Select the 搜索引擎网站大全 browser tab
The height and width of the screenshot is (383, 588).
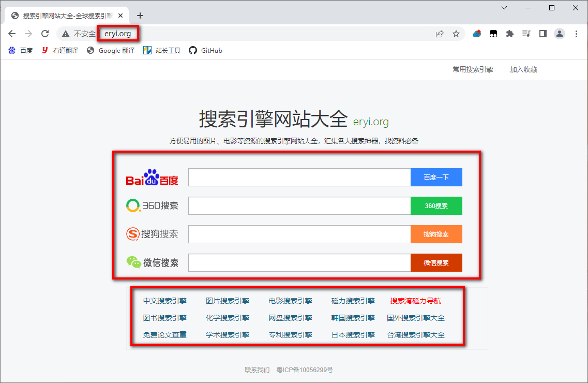pos(67,16)
